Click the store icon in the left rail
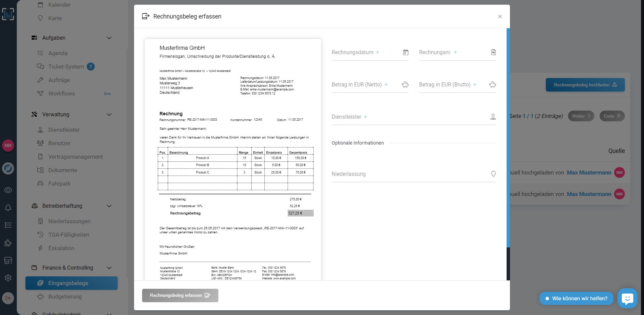This screenshot has height=315, width=644. 8,261
